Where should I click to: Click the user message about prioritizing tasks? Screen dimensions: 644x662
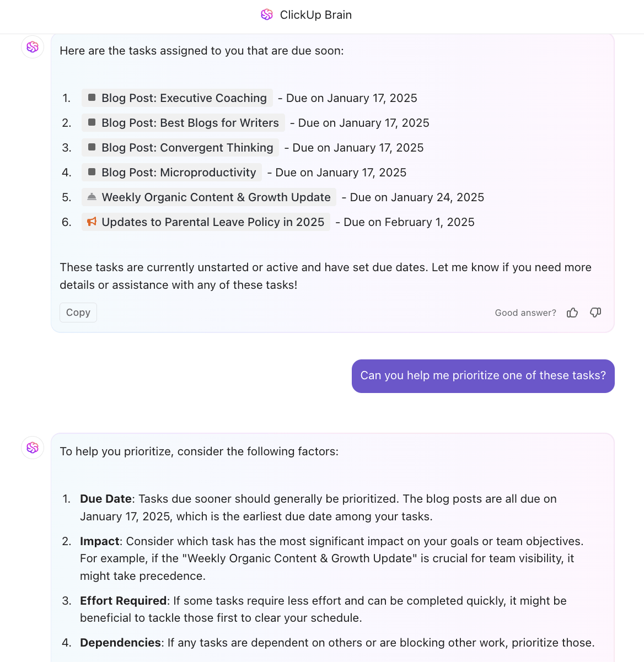pos(483,376)
